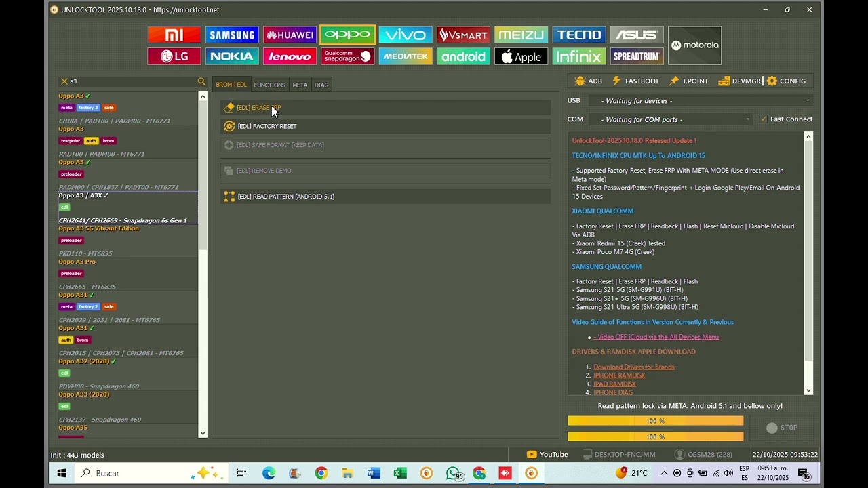The width and height of the screenshot is (868, 488).
Task: Toggle the Fast Connect checkbox
Action: click(763, 119)
